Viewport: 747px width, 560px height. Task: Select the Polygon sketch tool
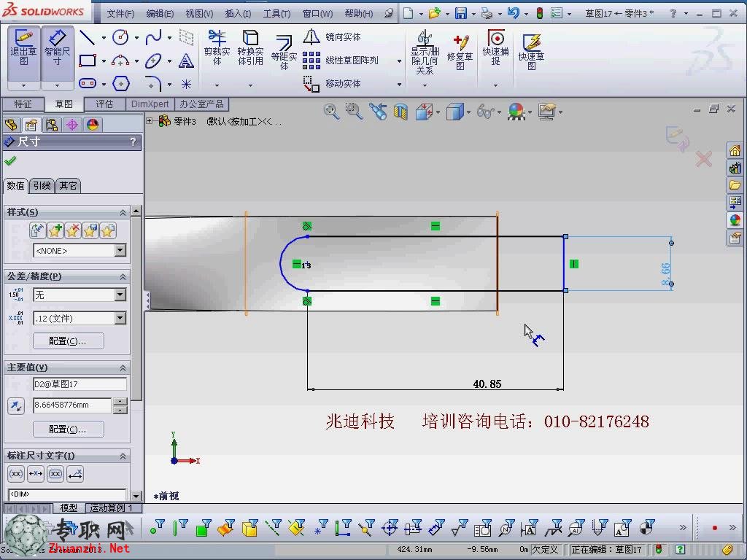point(121,84)
